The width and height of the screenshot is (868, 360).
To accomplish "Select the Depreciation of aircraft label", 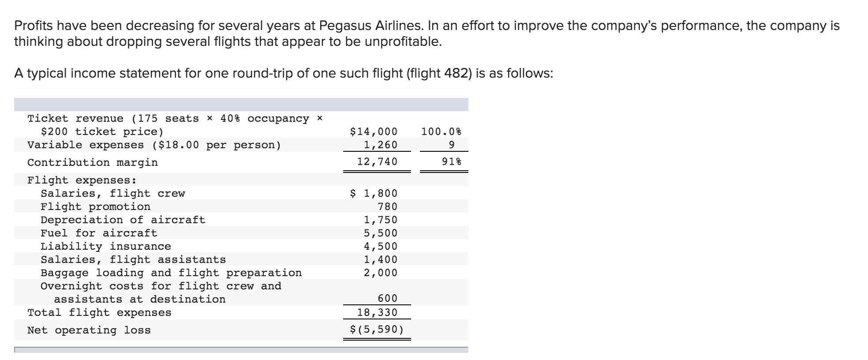I will 123,220.
